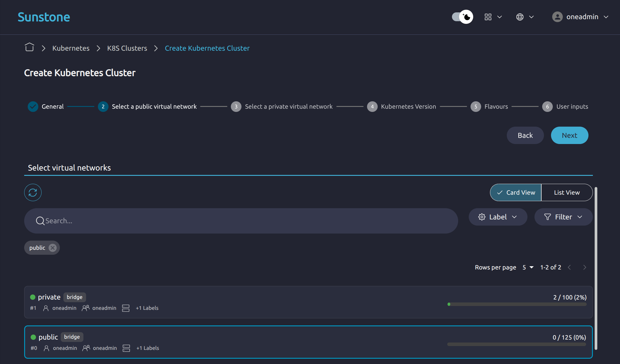This screenshot has width=620, height=364.
Task: Expand the chevron beside the globe icon
Action: coord(531,17)
